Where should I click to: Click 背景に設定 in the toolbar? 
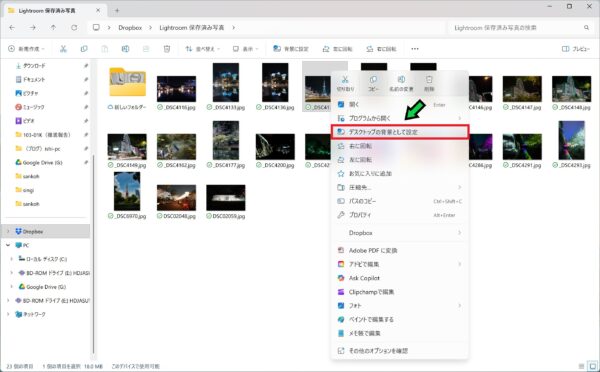pyautogui.click(x=291, y=49)
